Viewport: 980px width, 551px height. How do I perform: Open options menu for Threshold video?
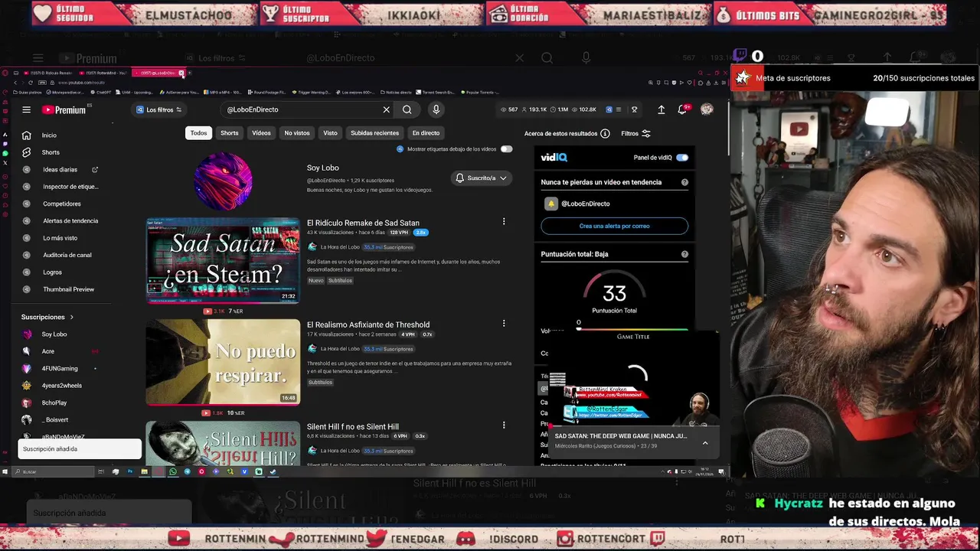[504, 324]
